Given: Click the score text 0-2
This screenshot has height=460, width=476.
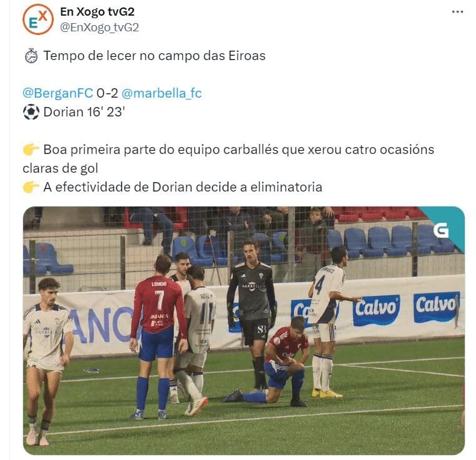Looking at the screenshot, I should coord(107,93).
